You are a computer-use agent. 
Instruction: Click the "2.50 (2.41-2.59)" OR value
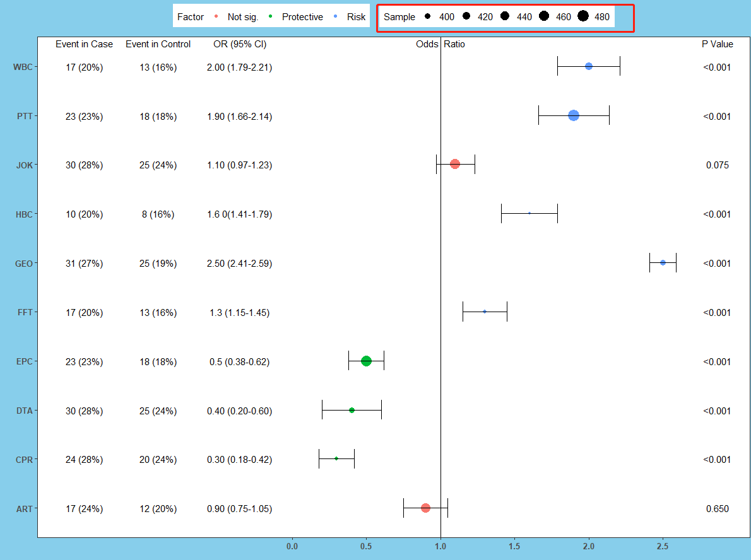tap(239, 264)
